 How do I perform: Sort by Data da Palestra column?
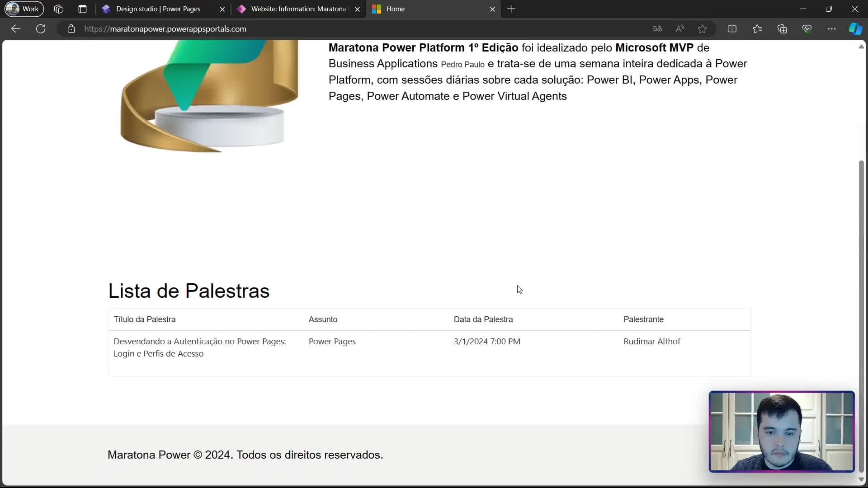(483, 319)
